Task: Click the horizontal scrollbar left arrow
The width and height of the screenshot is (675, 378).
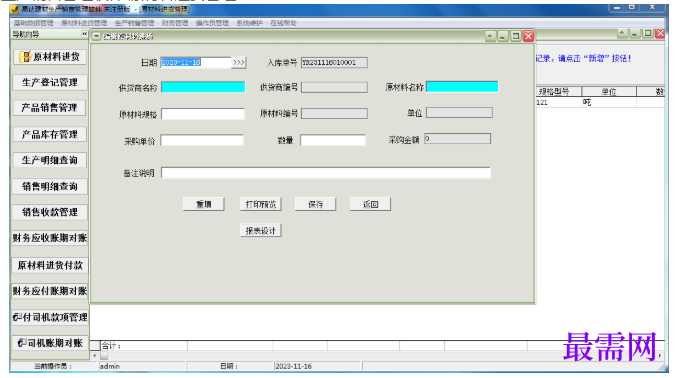Action: click(x=95, y=356)
